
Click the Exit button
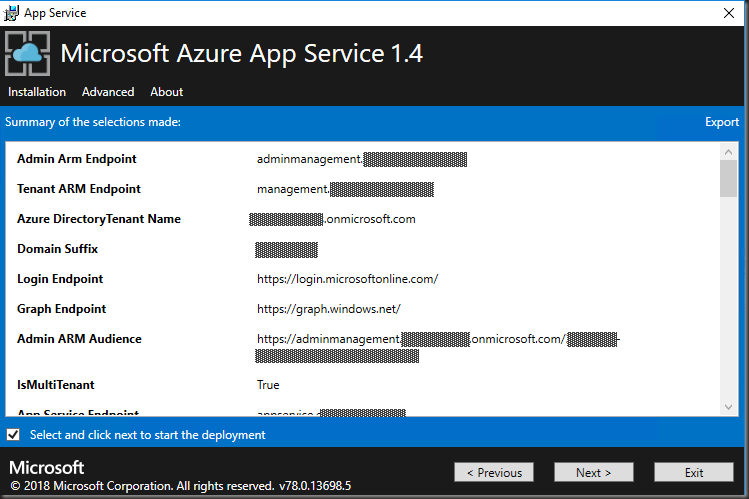(x=693, y=472)
